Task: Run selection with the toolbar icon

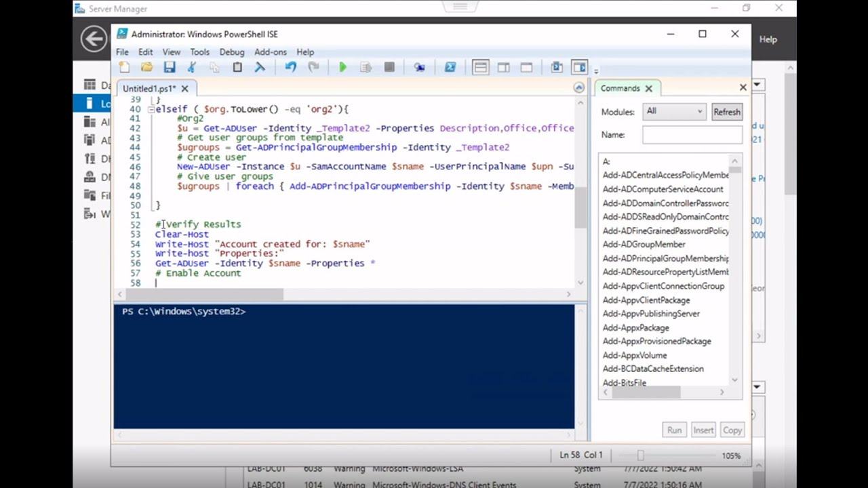Action: tap(366, 67)
